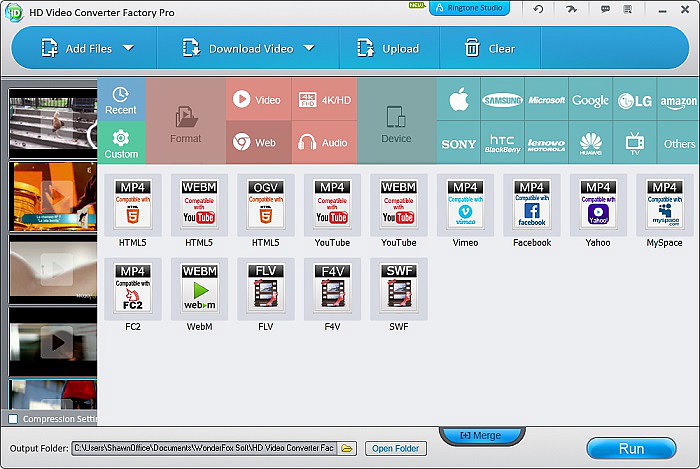Image resolution: width=700 pixels, height=469 pixels.
Task: Enable the Compression Setting checkbox
Action: tap(13, 419)
